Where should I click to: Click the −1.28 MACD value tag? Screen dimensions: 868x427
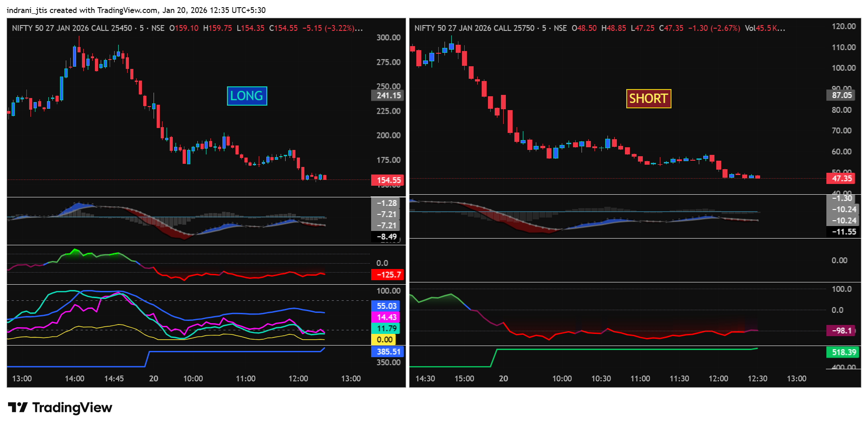(x=386, y=203)
